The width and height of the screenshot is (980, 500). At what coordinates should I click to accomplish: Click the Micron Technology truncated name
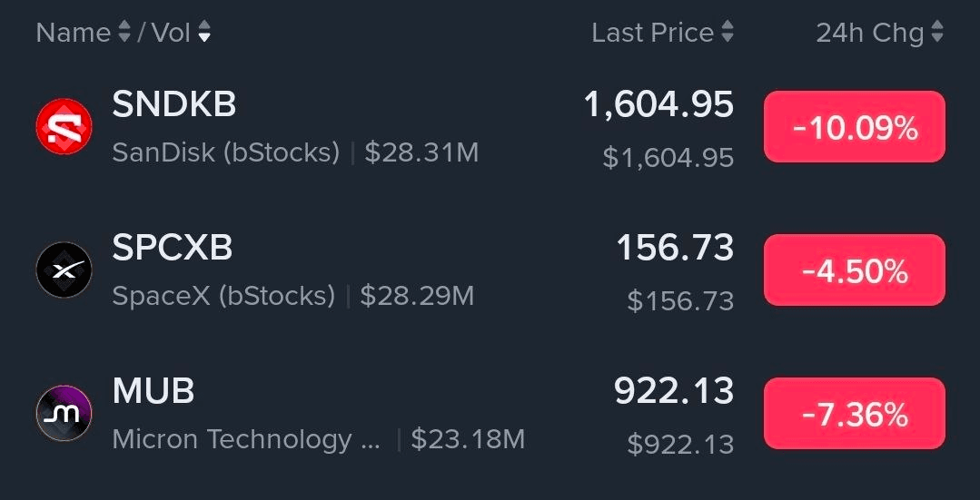click(x=246, y=439)
